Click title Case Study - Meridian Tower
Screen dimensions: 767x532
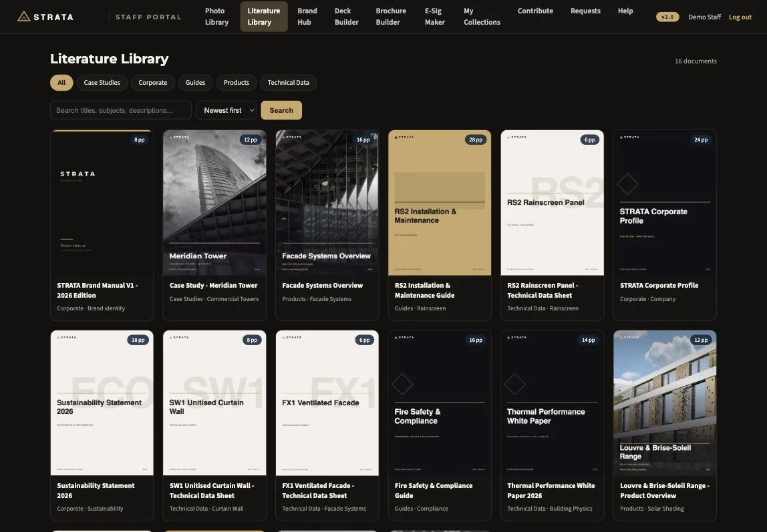pyautogui.click(x=213, y=285)
